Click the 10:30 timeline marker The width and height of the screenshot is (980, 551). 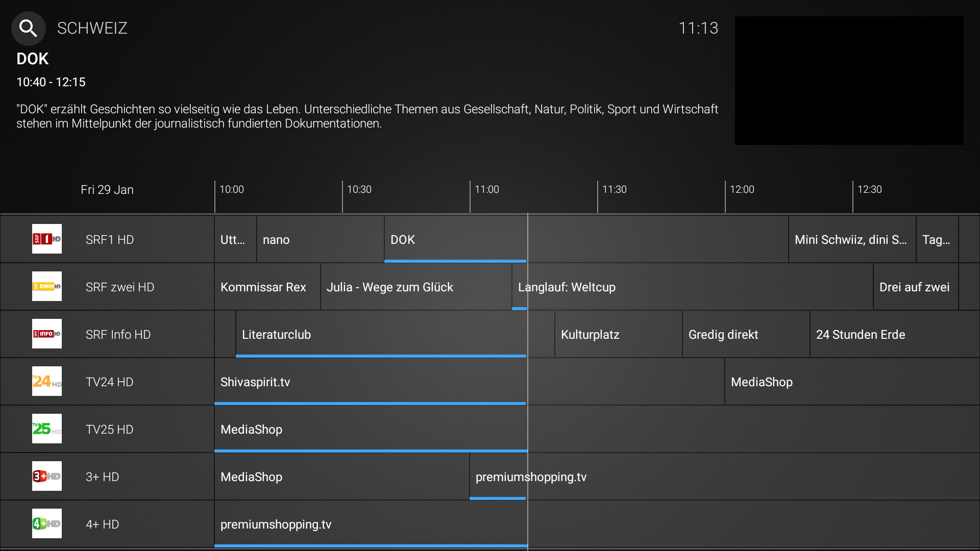359,190
